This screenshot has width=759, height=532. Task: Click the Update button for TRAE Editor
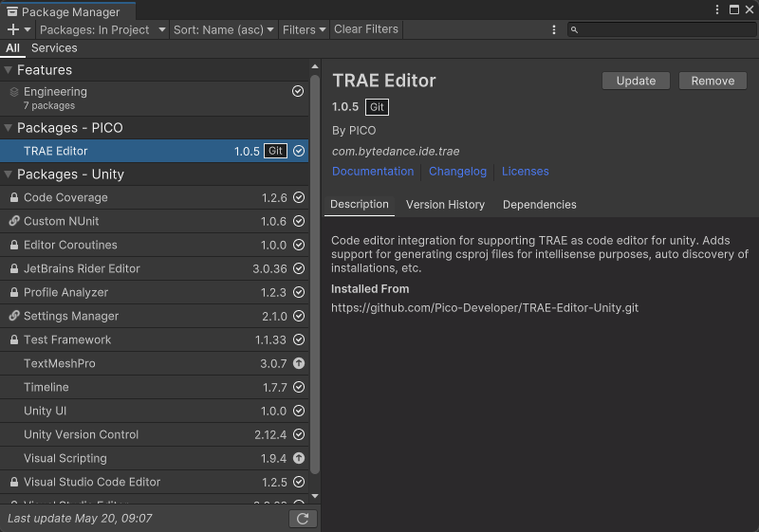636,81
